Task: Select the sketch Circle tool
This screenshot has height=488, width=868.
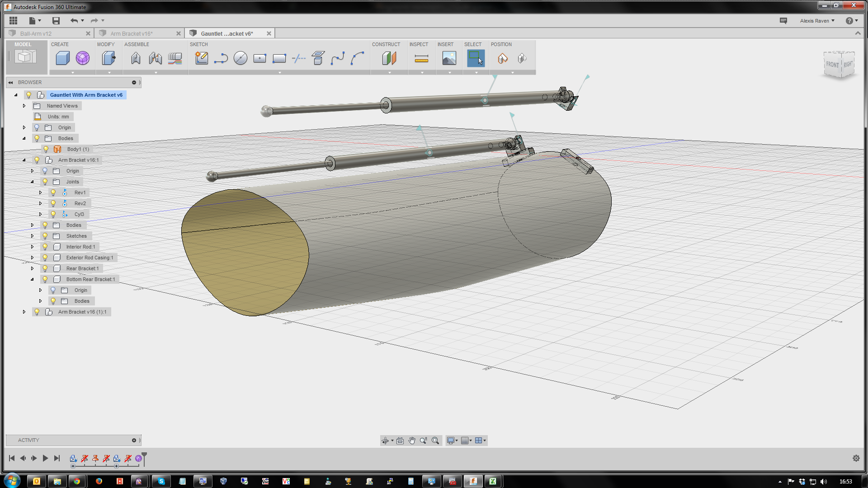Action: (x=240, y=58)
